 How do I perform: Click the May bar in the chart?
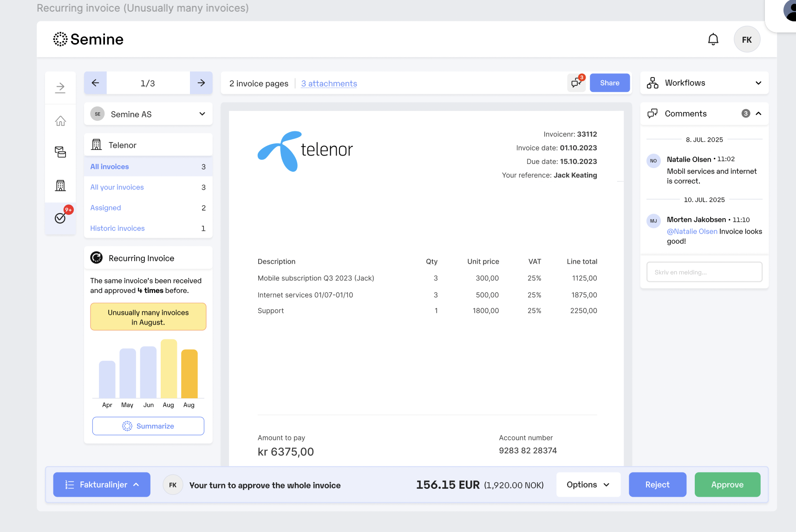click(x=128, y=373)
